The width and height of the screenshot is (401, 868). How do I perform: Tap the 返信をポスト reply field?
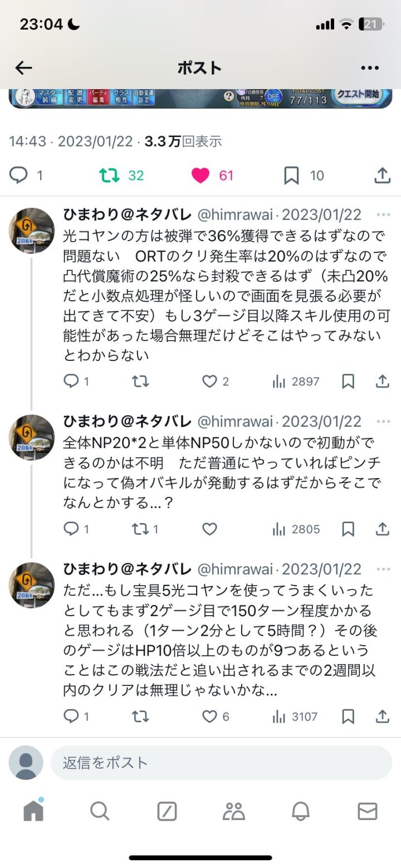coord(221,763)
